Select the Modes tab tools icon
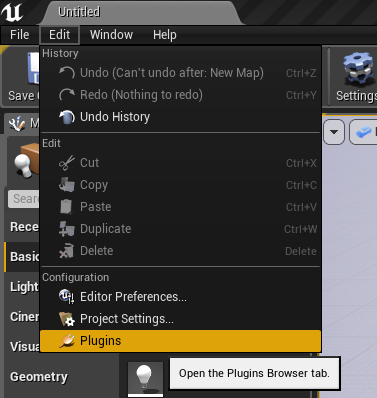This screenshot has height=398, width=377. [x=17, y=124]
